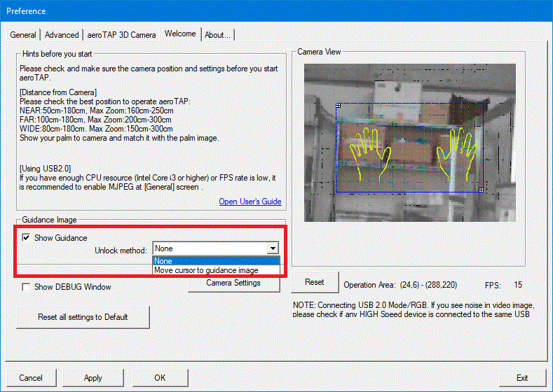
Task: Click the [Distance from Camera] hint heading
Action: [58, 92]
